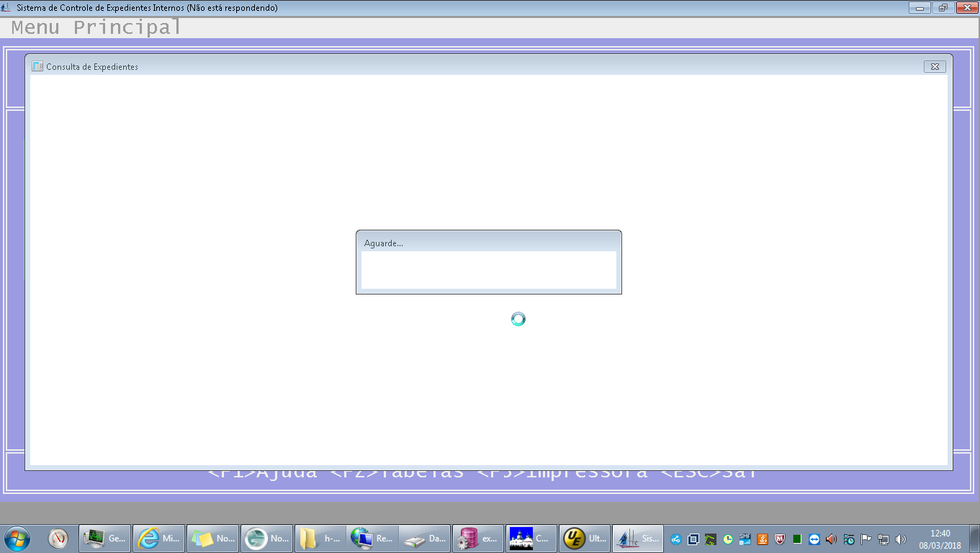
Task: Close the Consulta de Expedientes window
Action: click(x=935, y=66)
